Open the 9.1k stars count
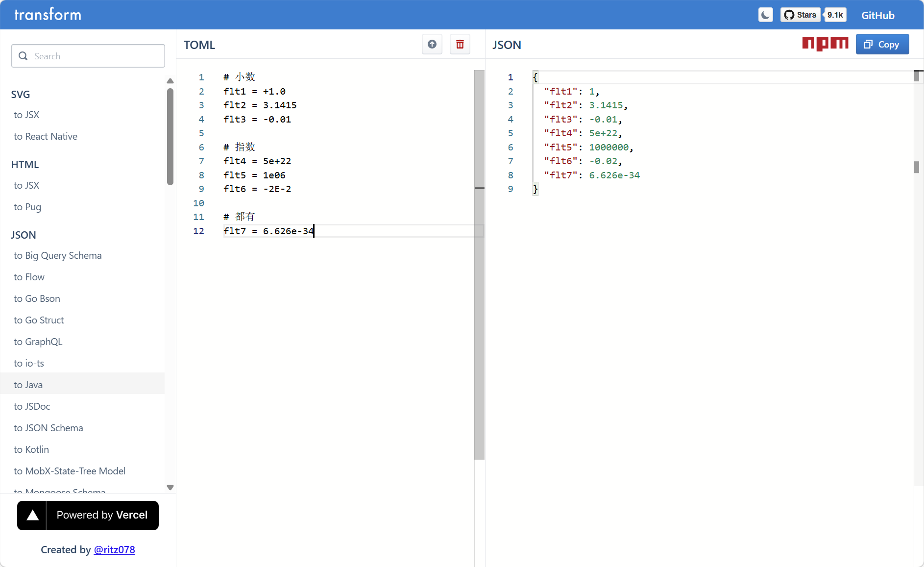Image resolution: width=924 pixels, height=567 pixels. coord(835,15)
